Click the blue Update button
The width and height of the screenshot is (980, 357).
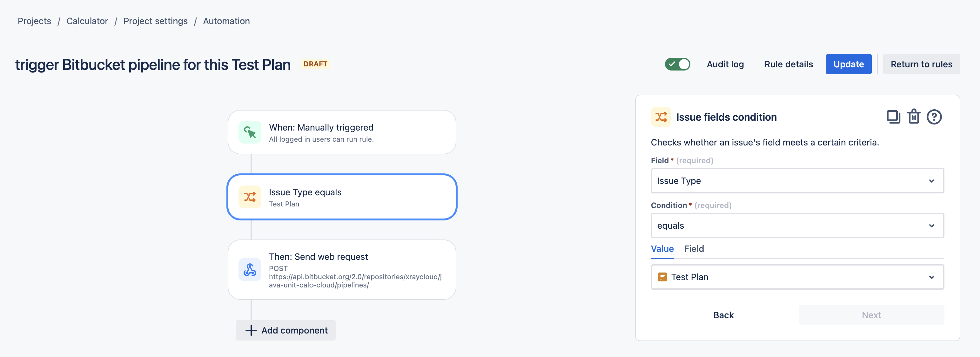tap(848, 64)
